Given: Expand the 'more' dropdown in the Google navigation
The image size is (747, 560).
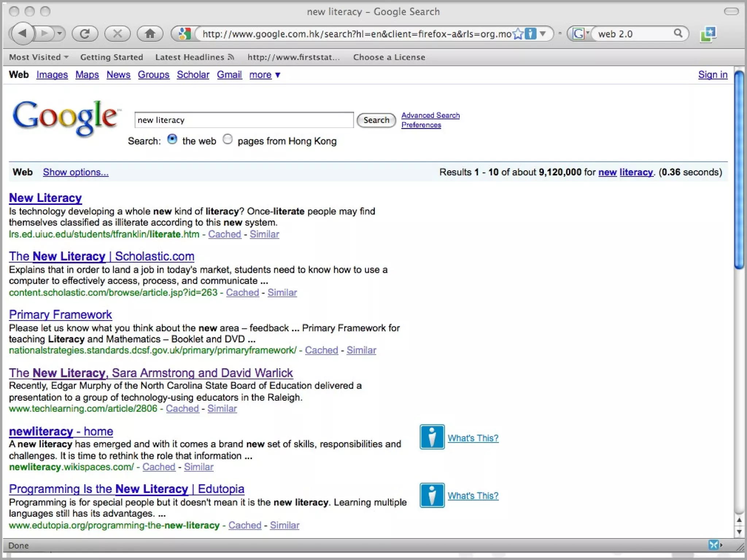Looking at the screenshot, I should (x=264, y=75).
